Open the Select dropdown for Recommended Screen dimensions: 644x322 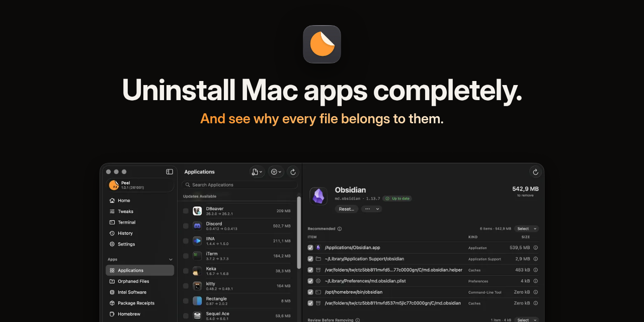[x=526, y=228]
